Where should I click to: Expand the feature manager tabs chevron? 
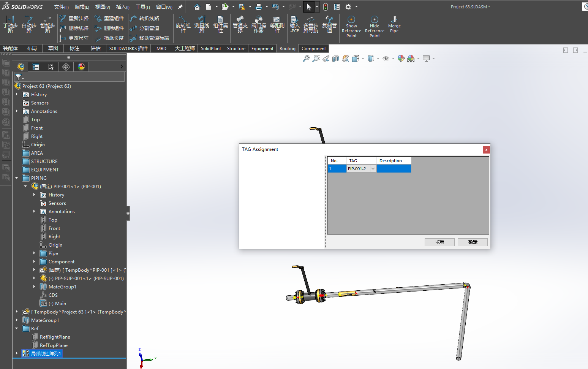[x=122, y=67]
